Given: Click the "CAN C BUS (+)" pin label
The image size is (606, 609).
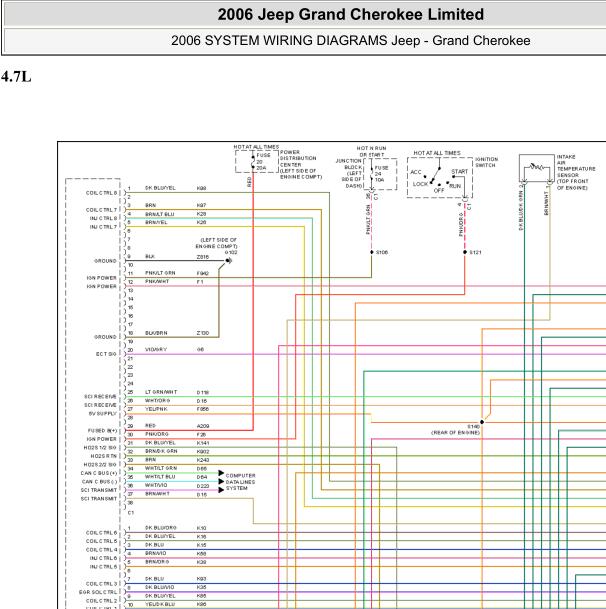Looking at the screenshot, I should click(x=99, y=473).
